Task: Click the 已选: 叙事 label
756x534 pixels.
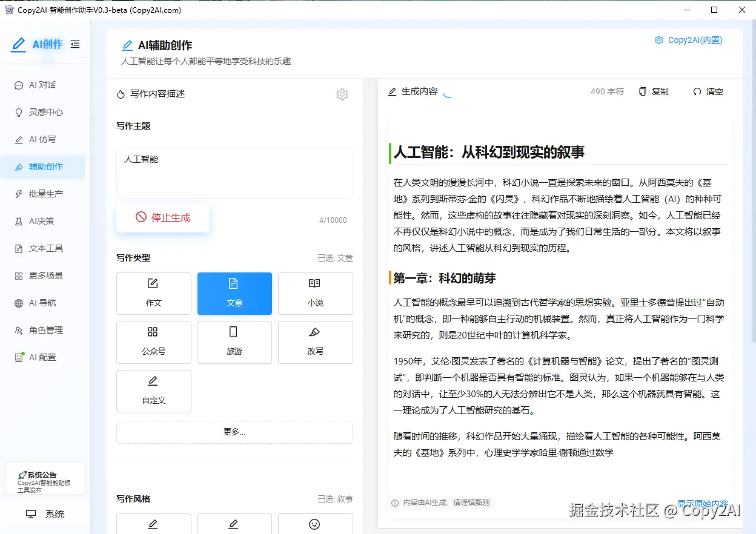Action: [x=336, y=499]
